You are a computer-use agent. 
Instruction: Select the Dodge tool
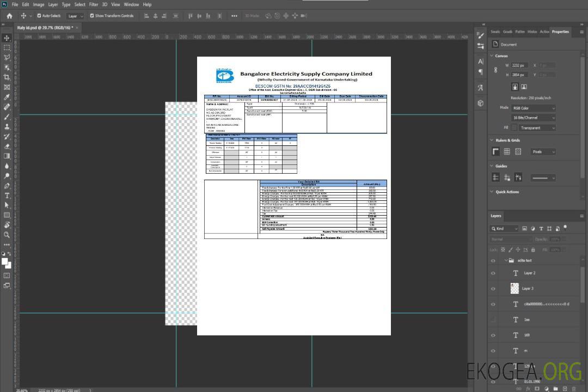[7, 176]
